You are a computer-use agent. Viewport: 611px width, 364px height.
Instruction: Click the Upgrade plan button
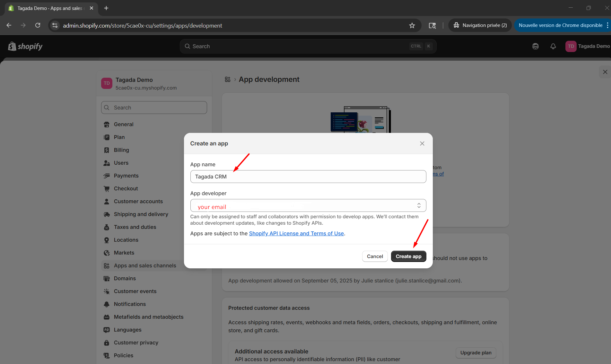[476, 353]
